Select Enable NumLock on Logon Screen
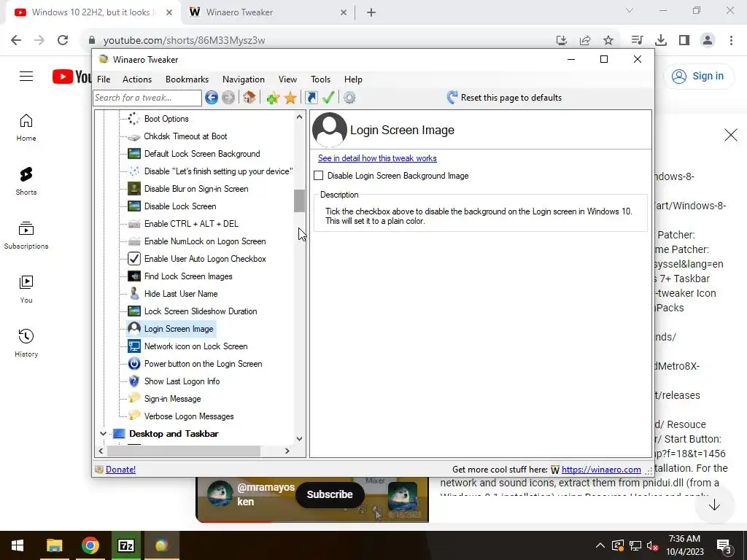The image size is (747, 560). pyautogui.click(x=205, y=241)
